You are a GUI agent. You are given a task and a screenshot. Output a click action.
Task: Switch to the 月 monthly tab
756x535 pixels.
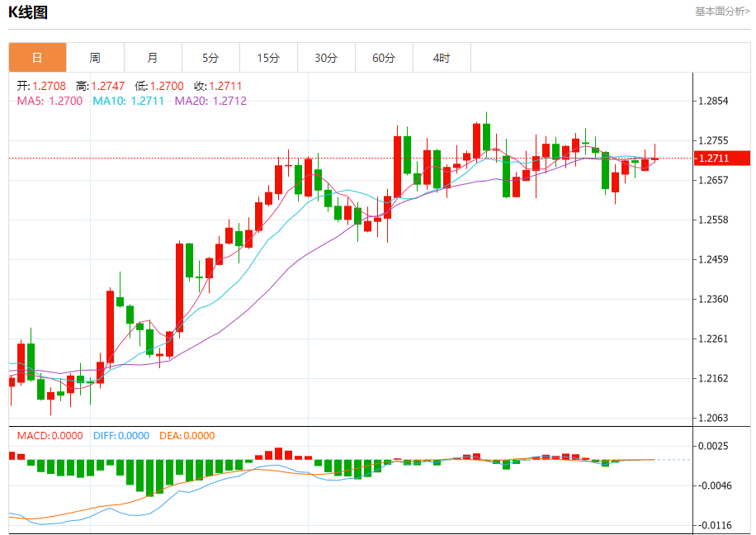pos(154,58)
